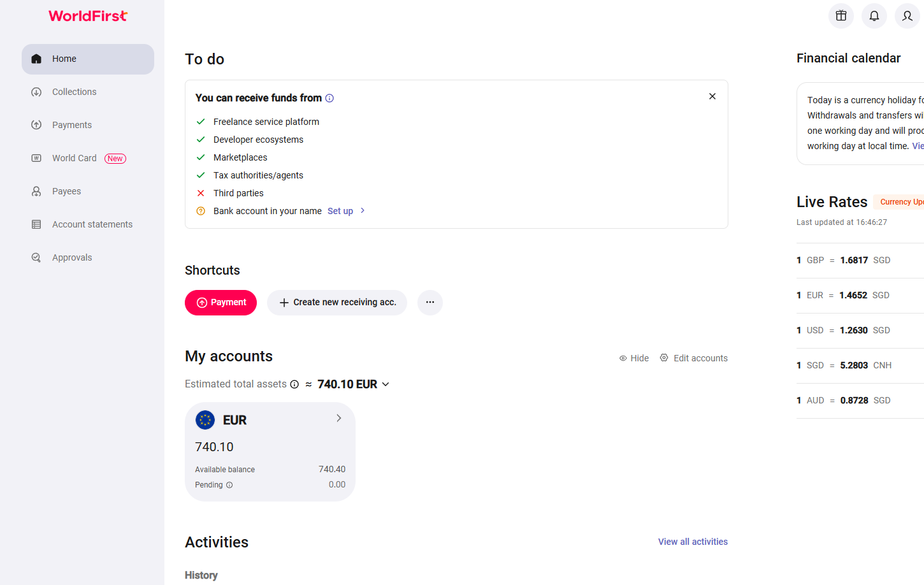Image resolution: width=924 pixels, height=585 pixels.
Task: Open the notifications bell
Action: (874, 16)
